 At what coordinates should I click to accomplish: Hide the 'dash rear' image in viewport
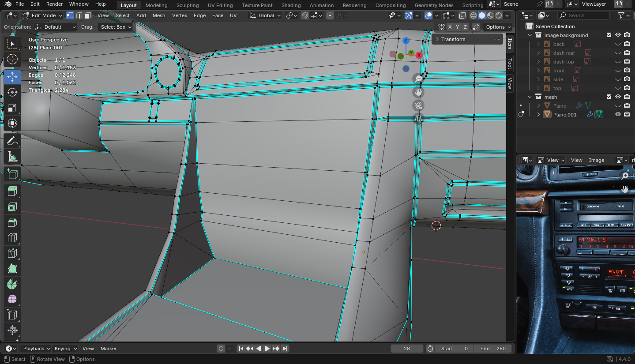[618, 53]
